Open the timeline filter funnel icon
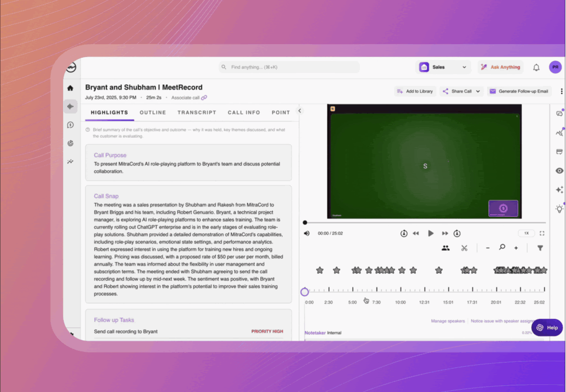 [540, 248]
